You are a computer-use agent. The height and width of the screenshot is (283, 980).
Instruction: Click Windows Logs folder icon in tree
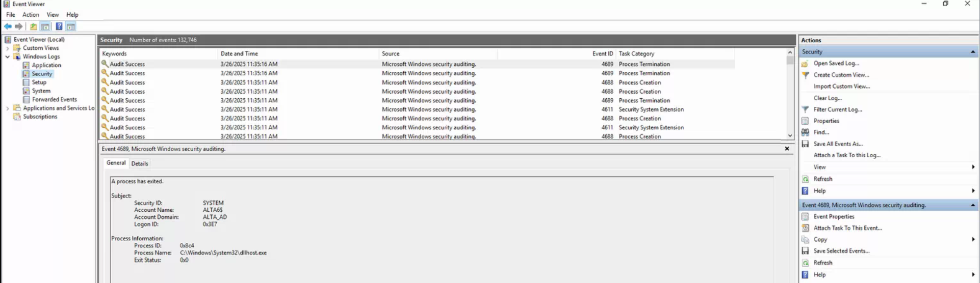[17, 56]
